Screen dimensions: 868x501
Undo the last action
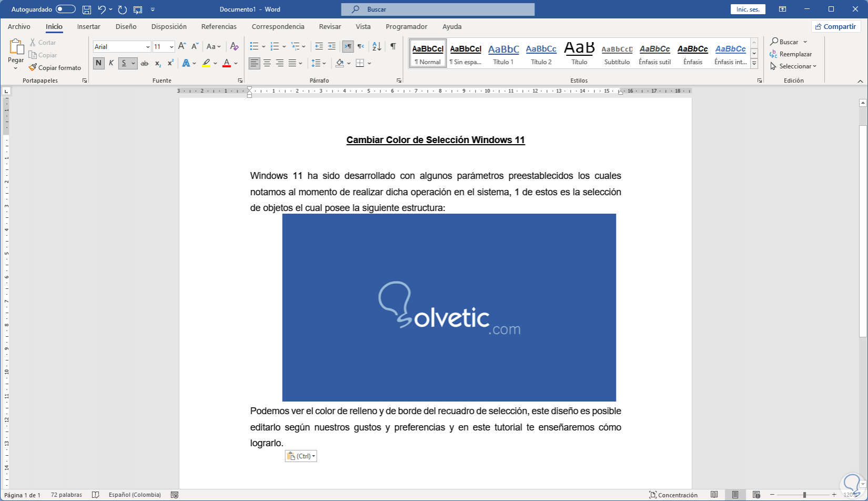tap(102, 9)
